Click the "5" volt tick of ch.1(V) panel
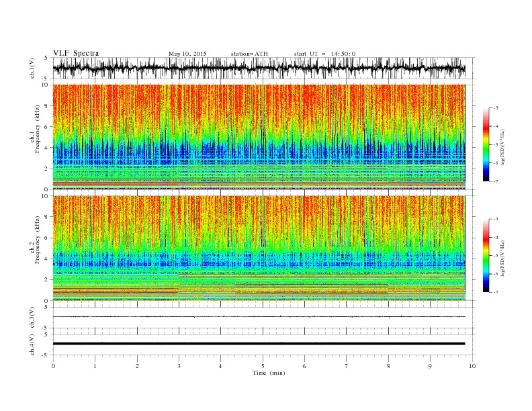This screenshot has height=411, width=532. coord(46,58)
